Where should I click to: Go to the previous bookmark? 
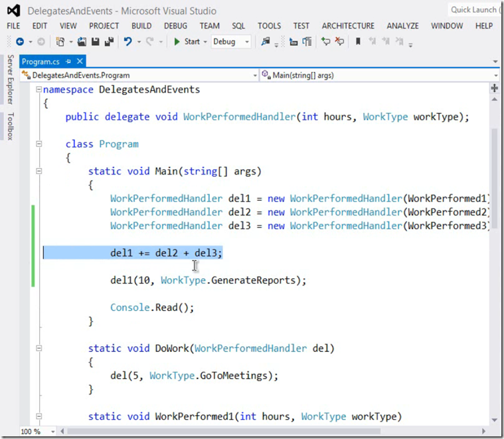pos(373,41)
